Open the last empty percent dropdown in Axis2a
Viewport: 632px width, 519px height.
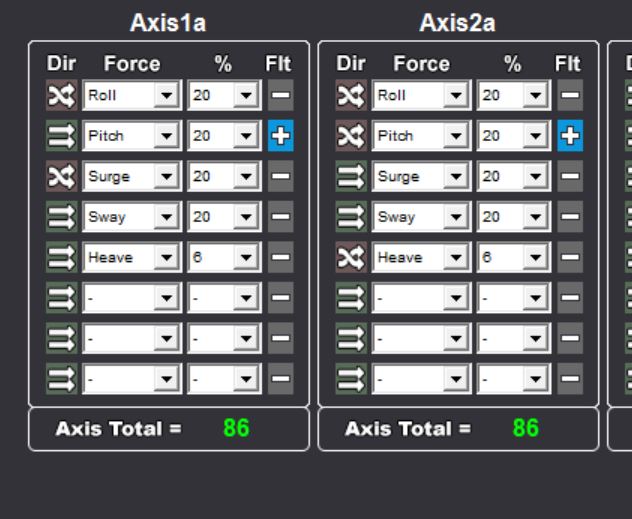point(514,379)
